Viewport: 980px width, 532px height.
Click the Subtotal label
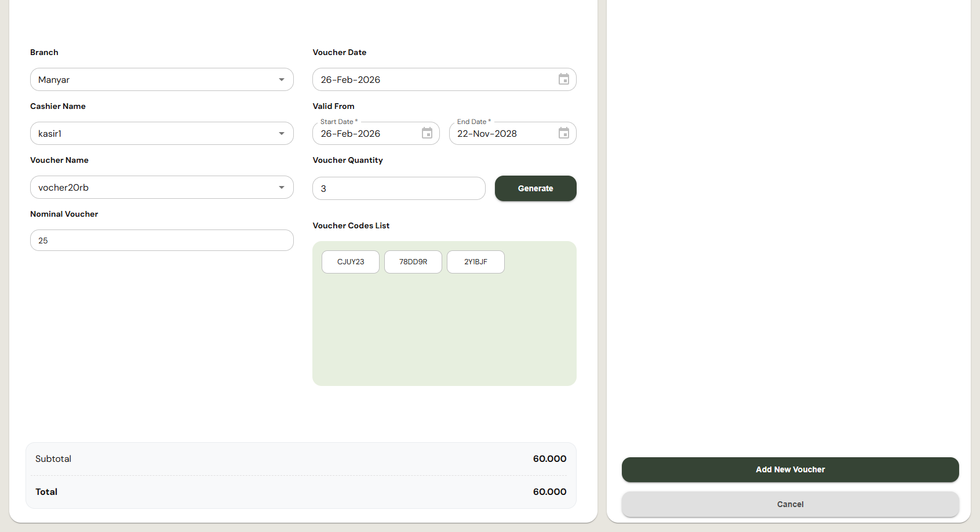click(53, 459)
